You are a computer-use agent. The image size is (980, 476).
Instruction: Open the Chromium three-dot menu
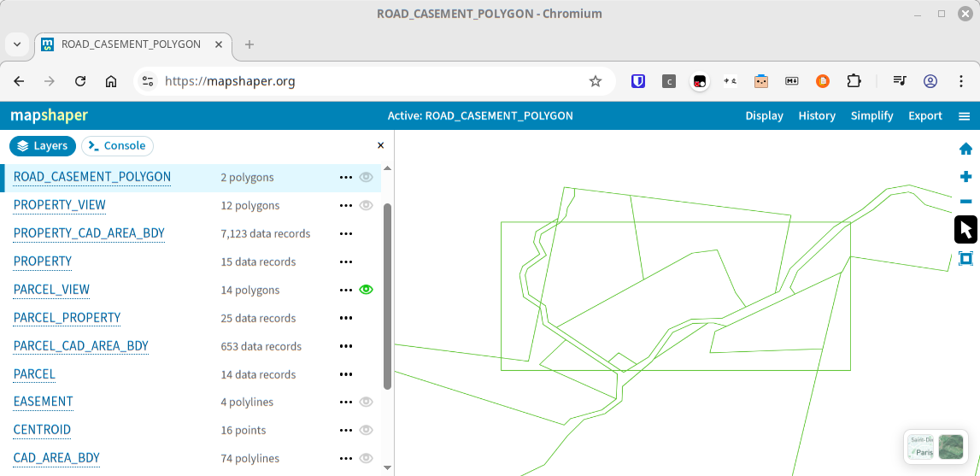(961, 81)
